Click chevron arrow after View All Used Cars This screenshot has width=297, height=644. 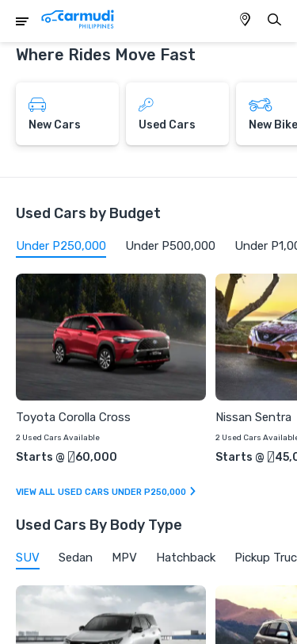192,491
